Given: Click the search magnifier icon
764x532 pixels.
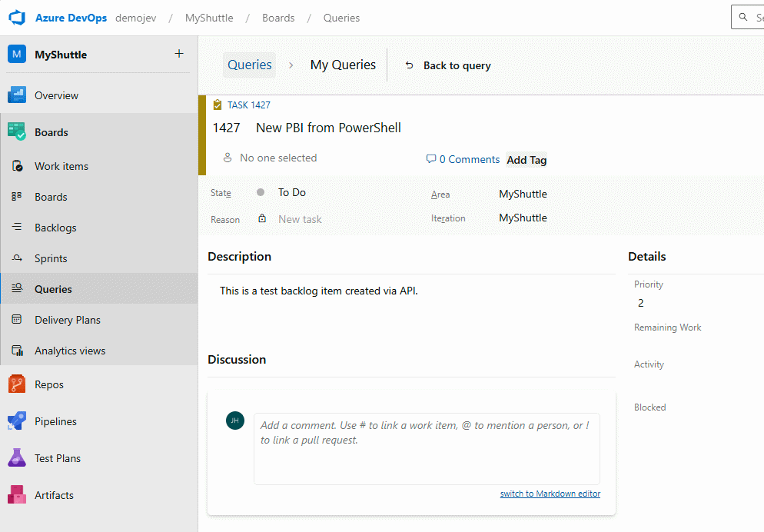Looking at the screenshot, I should 743,17.
